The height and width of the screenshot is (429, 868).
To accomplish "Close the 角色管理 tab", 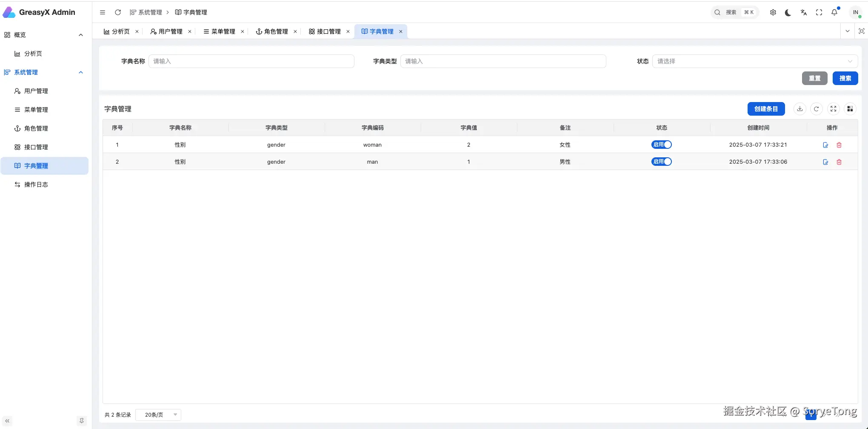I will (x=295, y=31).
